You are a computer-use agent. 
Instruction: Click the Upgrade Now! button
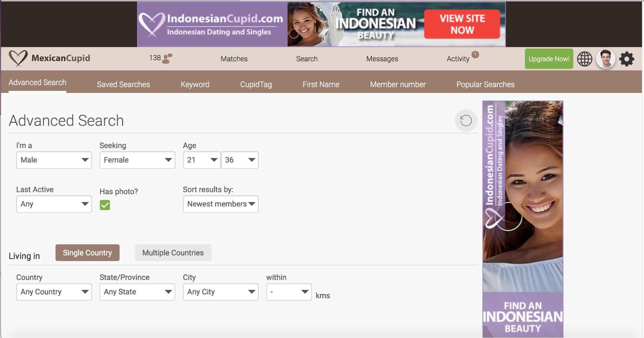(549, 59)
